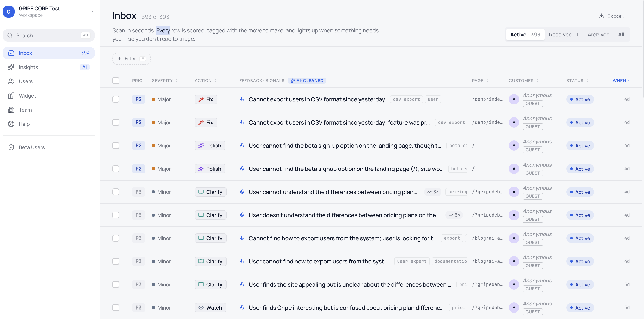Check the 'doesn't understand pricing plans' row
This screenshot has width=644, height=319.
(116, 215)
